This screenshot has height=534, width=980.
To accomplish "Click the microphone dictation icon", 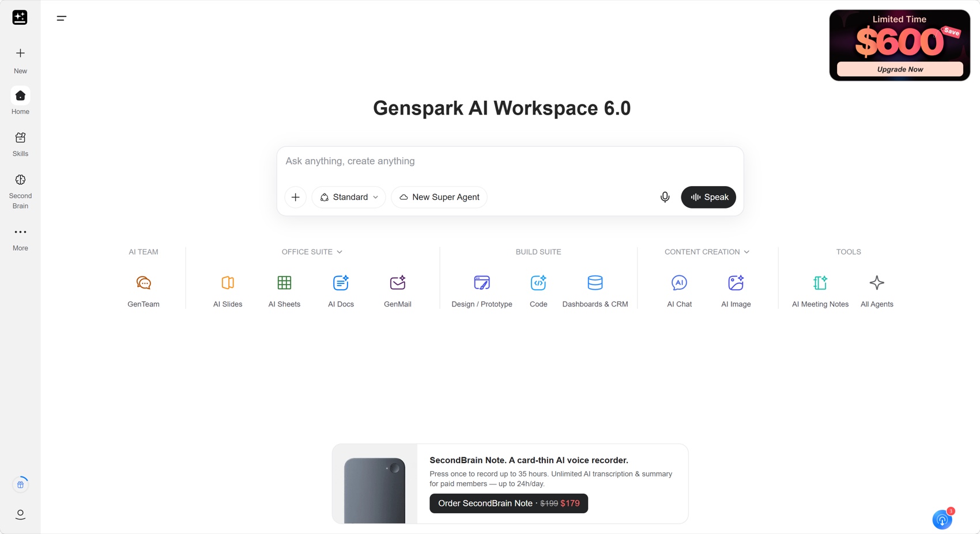I will 665,197.
